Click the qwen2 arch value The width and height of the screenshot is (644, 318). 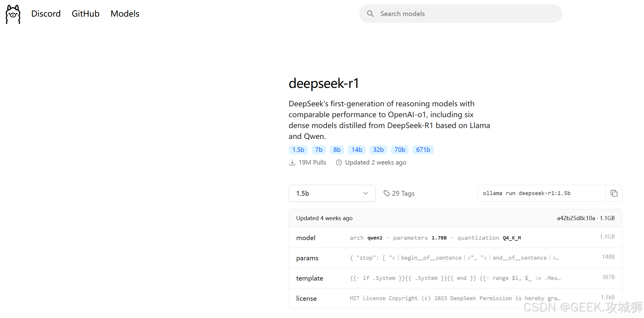[375, 238]
